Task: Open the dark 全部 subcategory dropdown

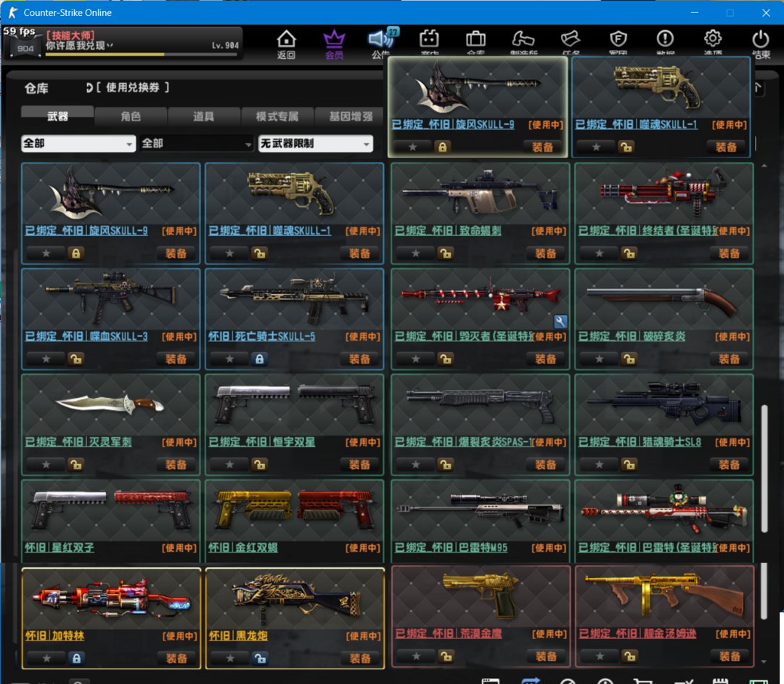Action: coord(197,144)
